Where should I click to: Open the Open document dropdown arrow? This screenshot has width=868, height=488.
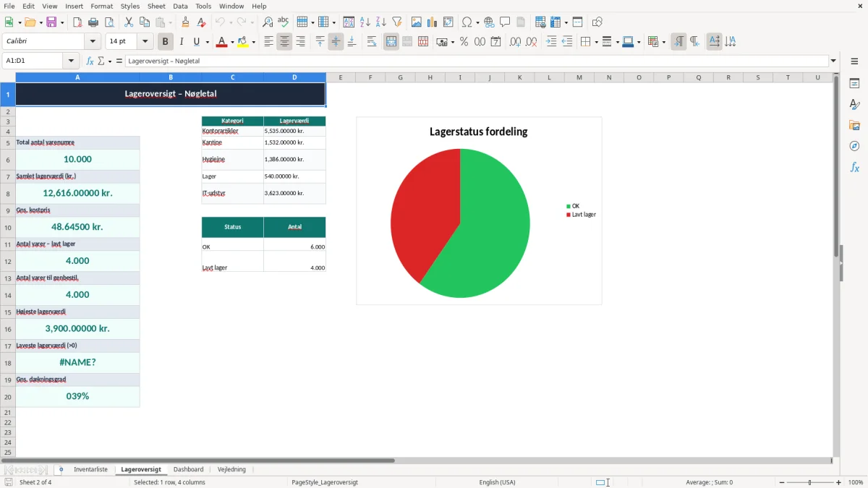[x=40, y=22]
